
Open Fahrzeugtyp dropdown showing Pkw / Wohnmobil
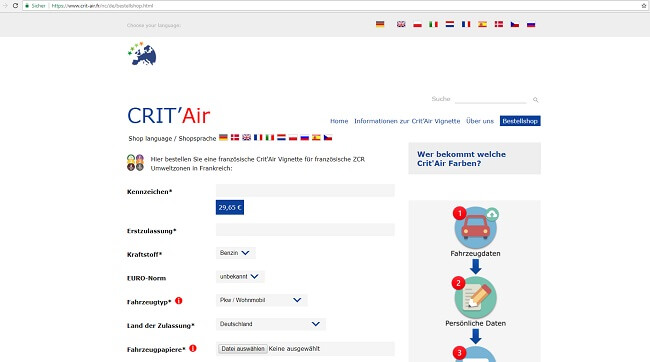click(x=261, y=300)
